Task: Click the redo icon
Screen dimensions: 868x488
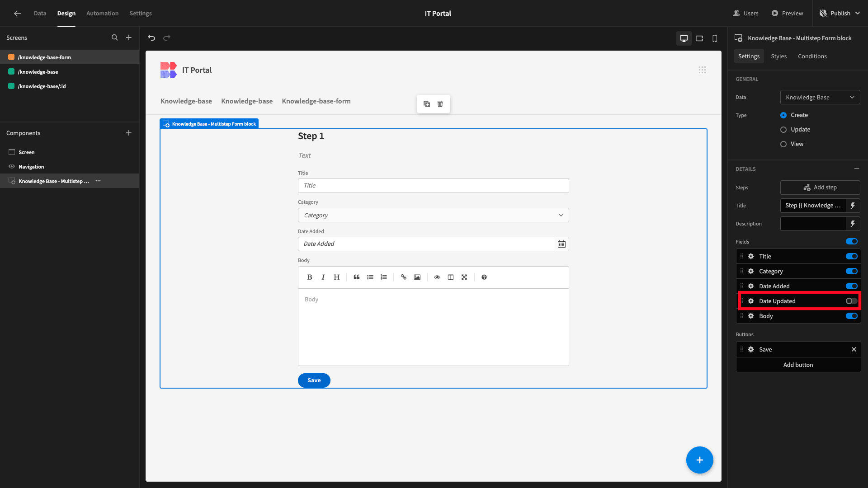Action: pos(167,38)
